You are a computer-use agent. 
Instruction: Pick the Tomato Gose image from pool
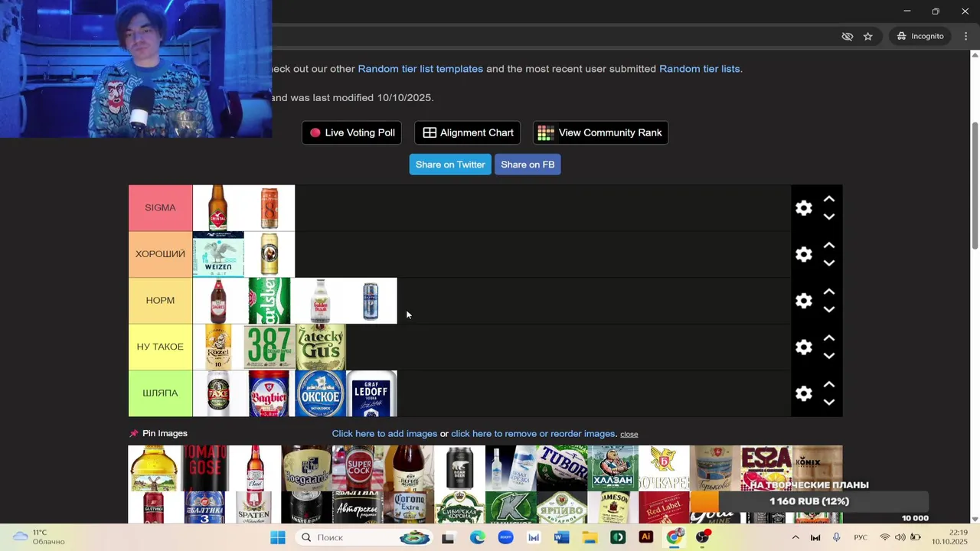click(x=205, y=468)
